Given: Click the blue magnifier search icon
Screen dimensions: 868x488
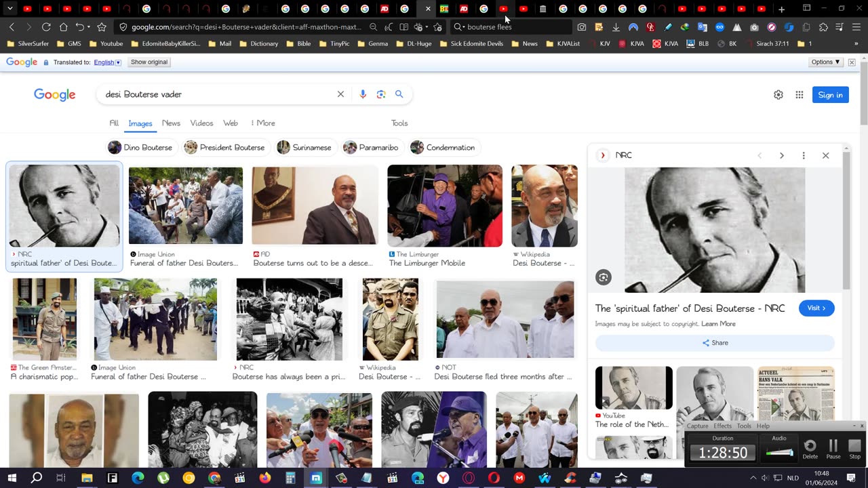Looking at the screenshot, I should point(399,94).
